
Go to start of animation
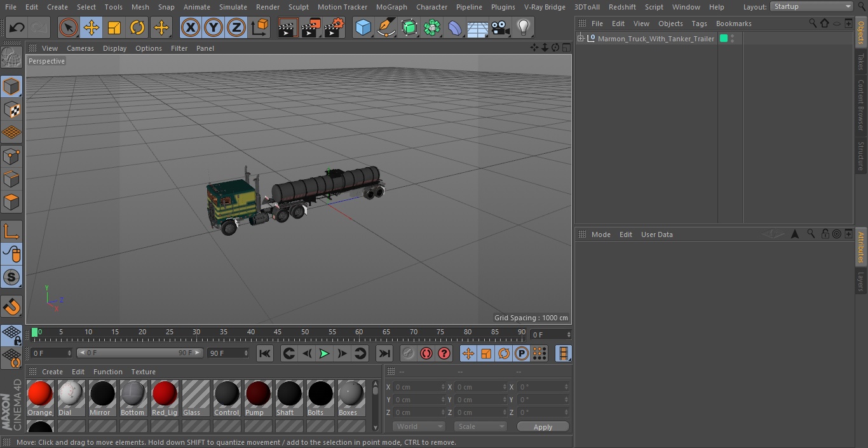point(265,353)
